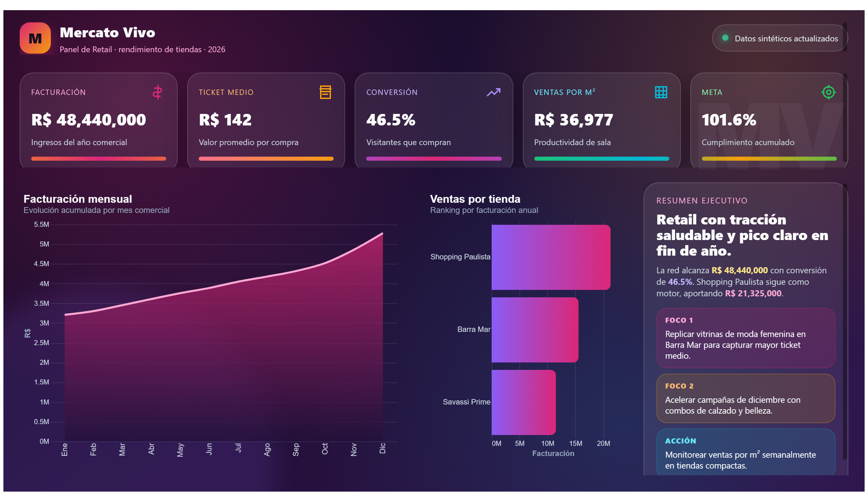The width and height of the screenshot is (868, 495).
Task: Click the Meta target icon
Action: point(828,92)
